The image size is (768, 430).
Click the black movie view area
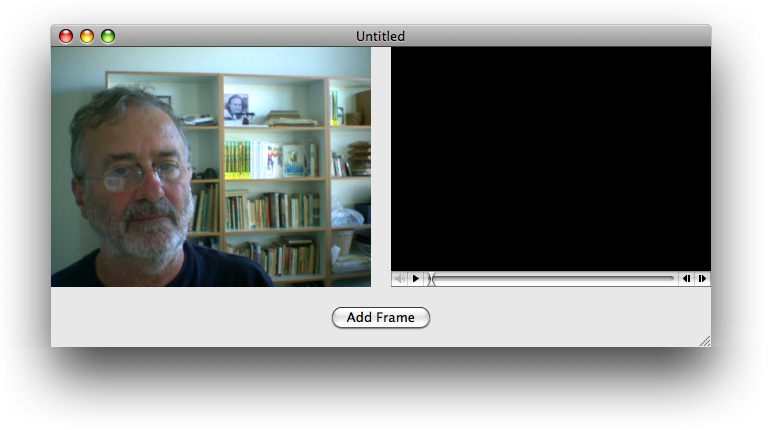[551, 159]
